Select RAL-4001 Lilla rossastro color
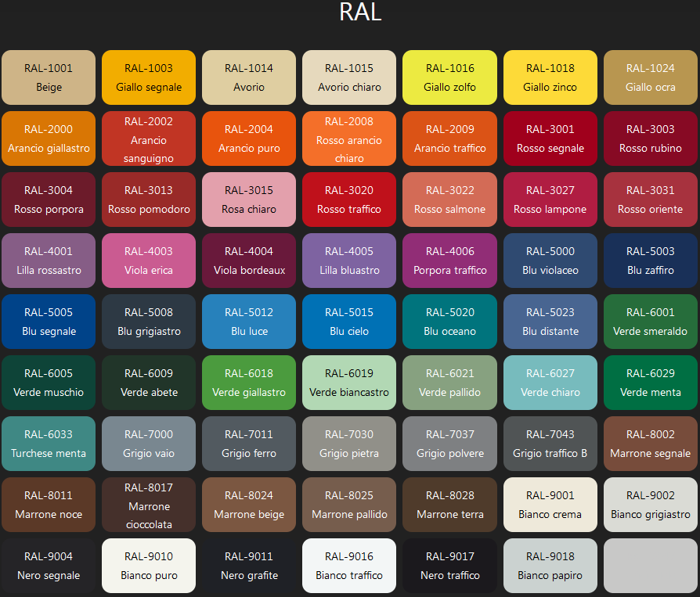Image resolution: width=700 pixels, height=597 pixels. 49,261
